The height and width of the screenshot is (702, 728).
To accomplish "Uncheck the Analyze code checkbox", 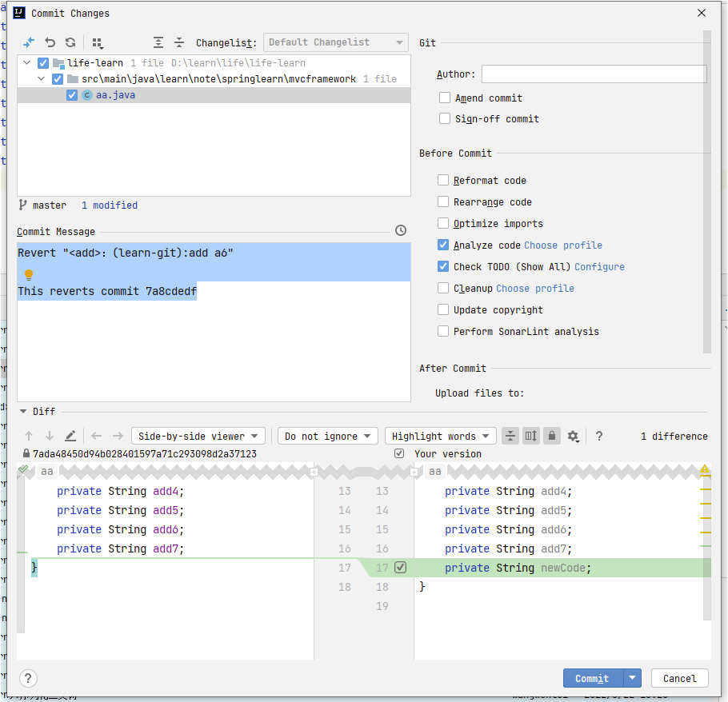I will point(443,245).
